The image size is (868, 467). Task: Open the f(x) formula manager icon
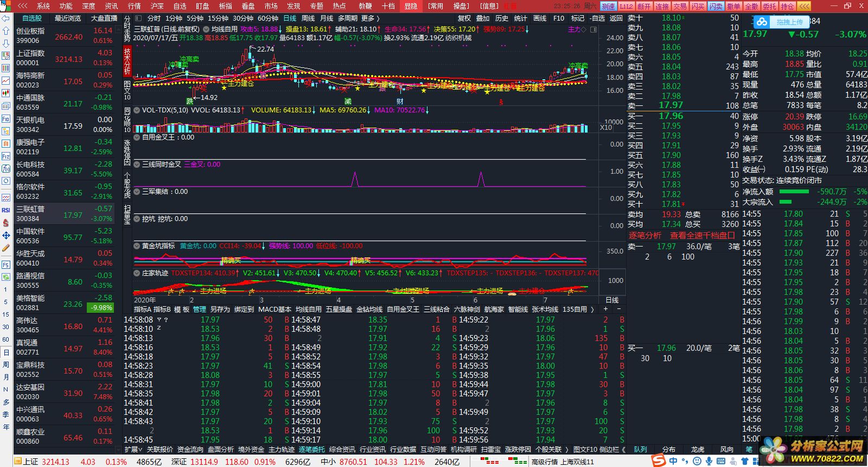[6, 169]
